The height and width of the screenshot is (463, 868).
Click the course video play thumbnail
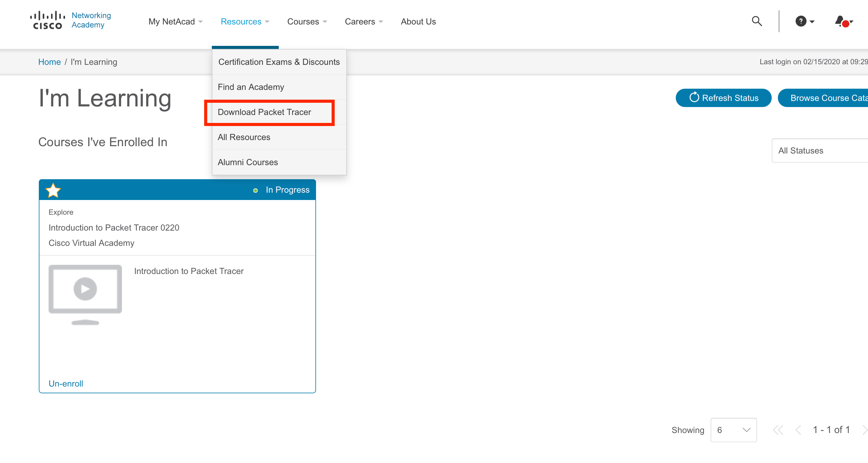pyautogui.click(x=85, y=289)
